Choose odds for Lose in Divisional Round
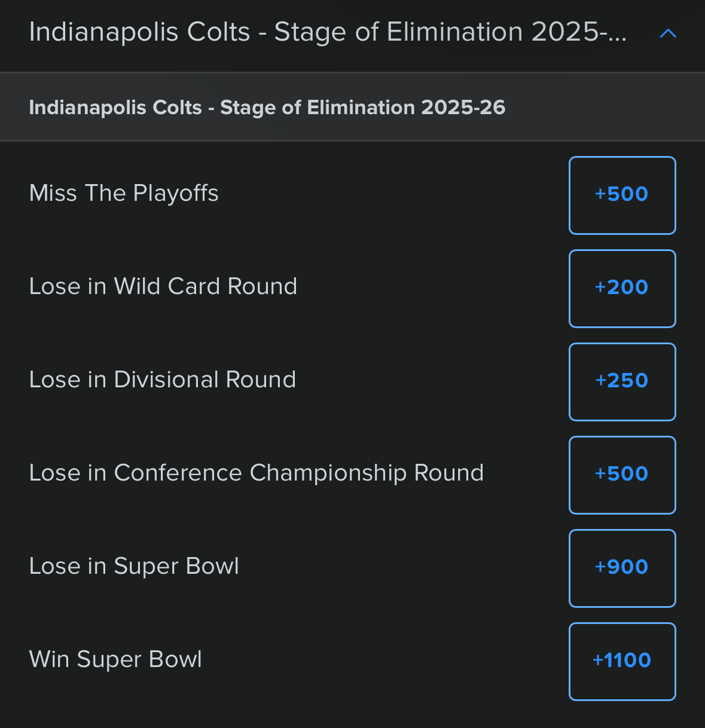This screenshot has width=705, height=728. pyautogui.click(x=622, y=381)
